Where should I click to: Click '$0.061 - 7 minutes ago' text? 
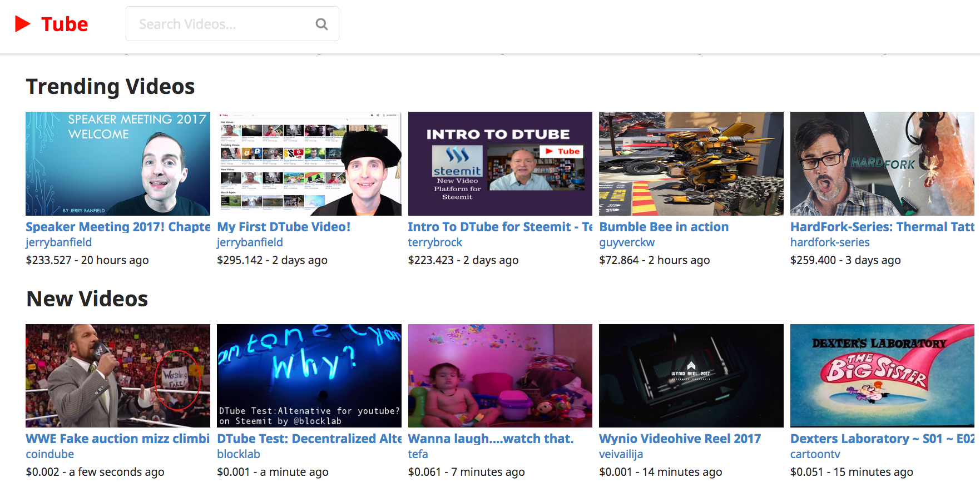coord(467,472)
